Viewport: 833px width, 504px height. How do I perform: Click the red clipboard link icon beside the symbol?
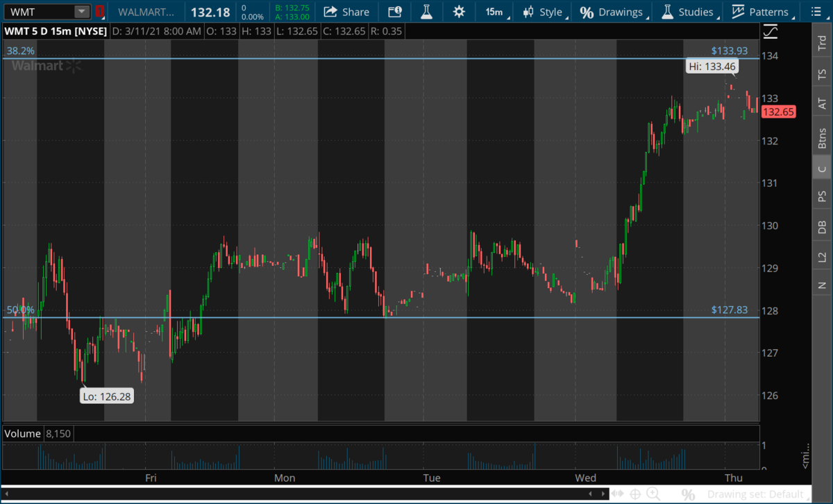click(x=100, y=12)
